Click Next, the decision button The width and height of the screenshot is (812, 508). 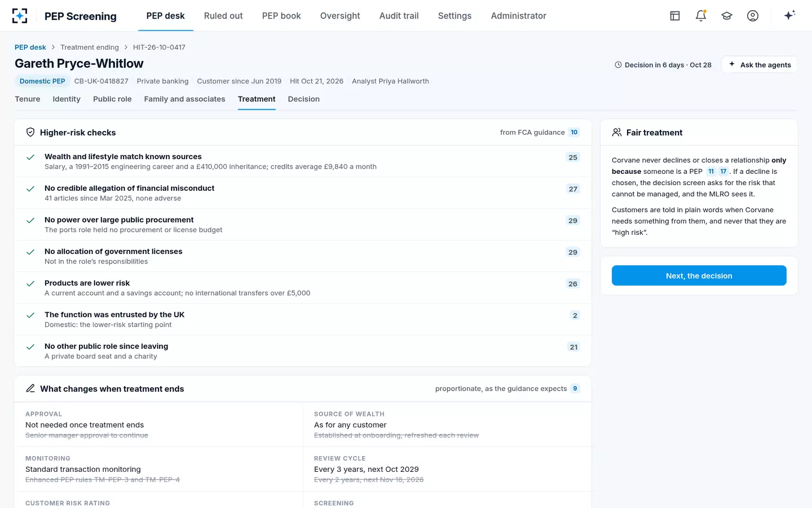[699, 275]
